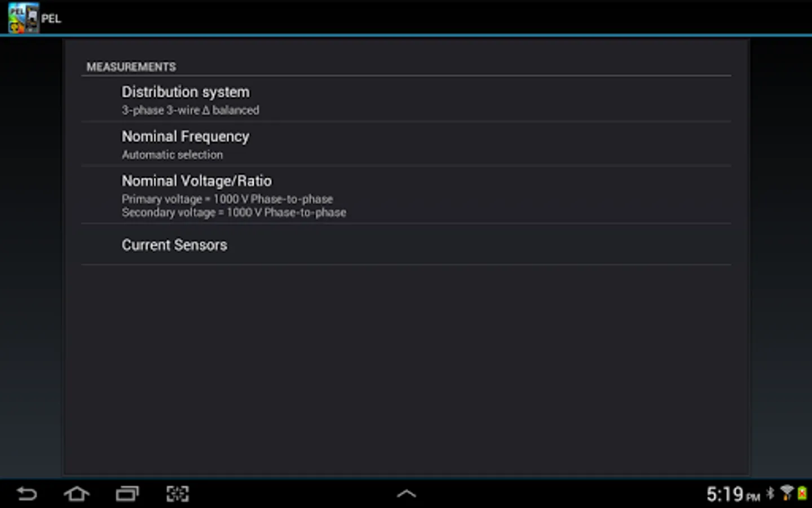
Task: Go back using the Android back arrow
Action: coord(27,494)
